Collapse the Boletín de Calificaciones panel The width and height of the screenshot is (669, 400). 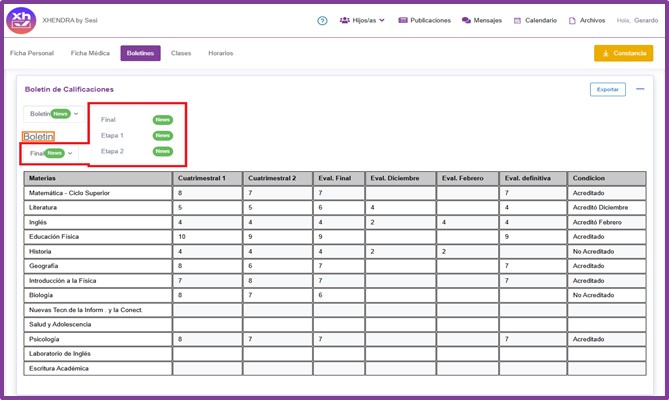[x=640, y=89]
